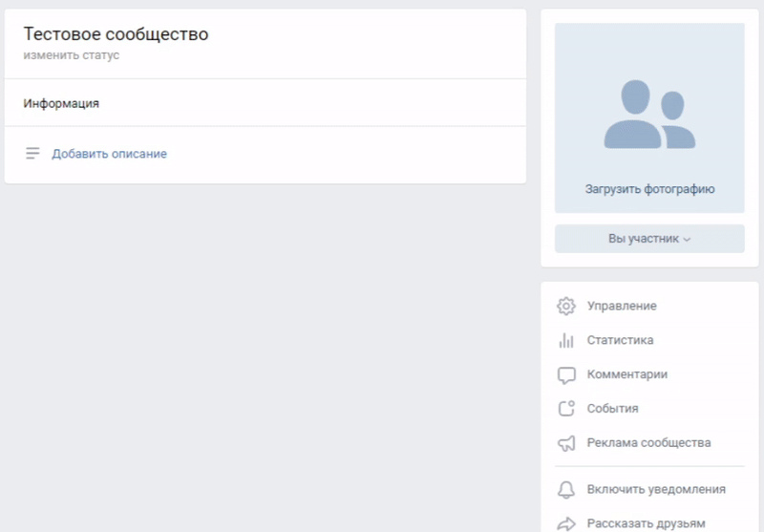
Task: Click the Рассказать друзьям link
Action: [x=646, y=523]
